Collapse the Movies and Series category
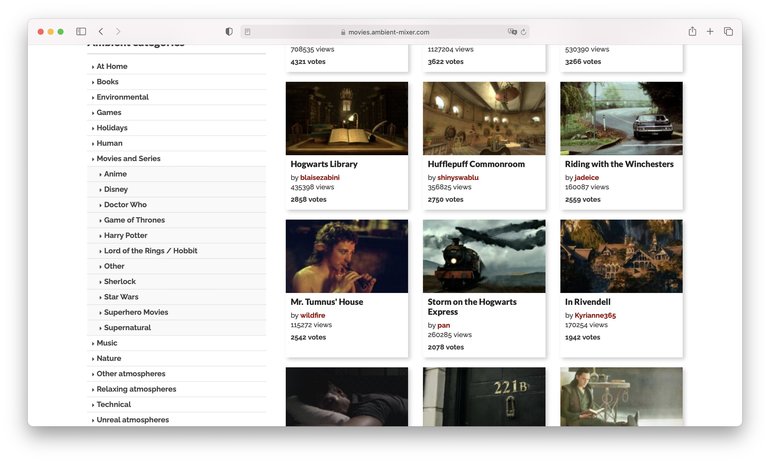Viewport: 770px width, 463px height. coord(128,159)
